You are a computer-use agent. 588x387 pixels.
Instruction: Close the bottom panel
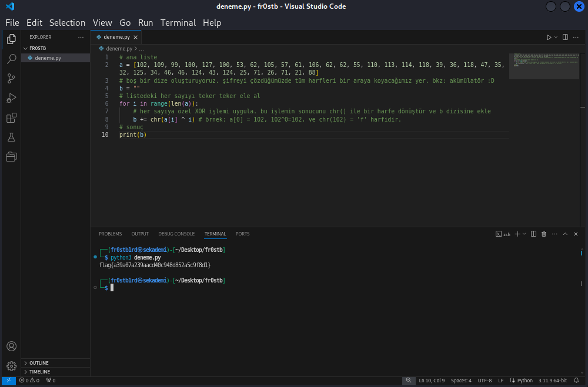(576, 234)
